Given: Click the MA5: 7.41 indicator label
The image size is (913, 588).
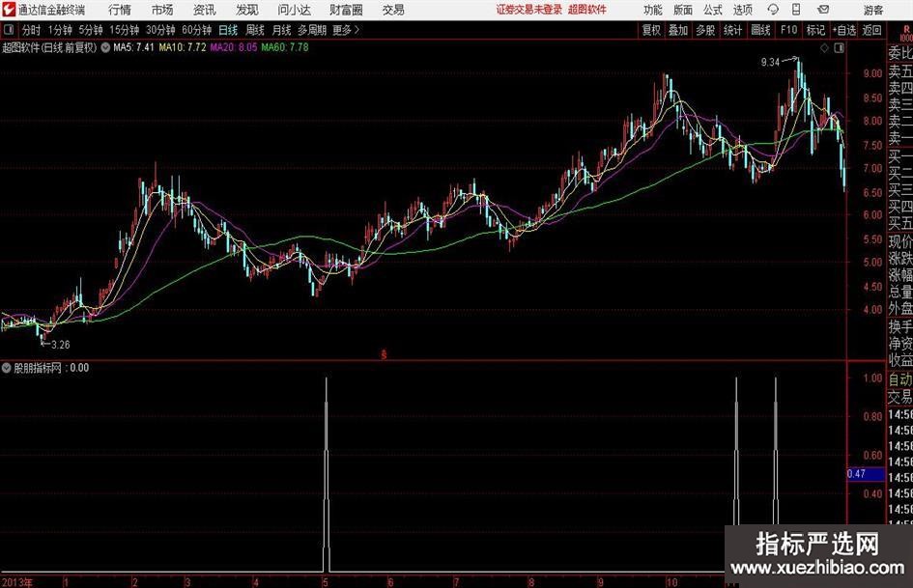Looking at the screenshot, I should (133, 47).
